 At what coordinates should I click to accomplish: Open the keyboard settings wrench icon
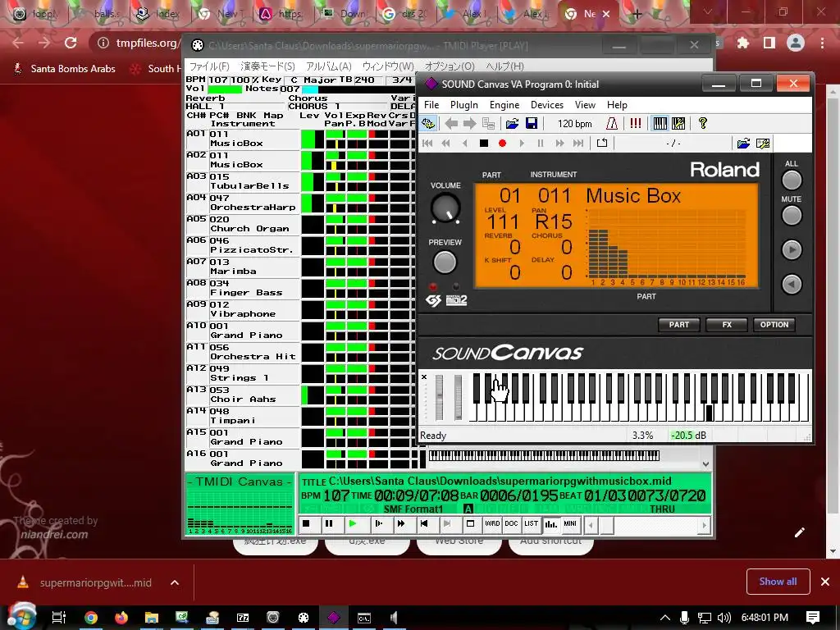(x=678, y=124)
